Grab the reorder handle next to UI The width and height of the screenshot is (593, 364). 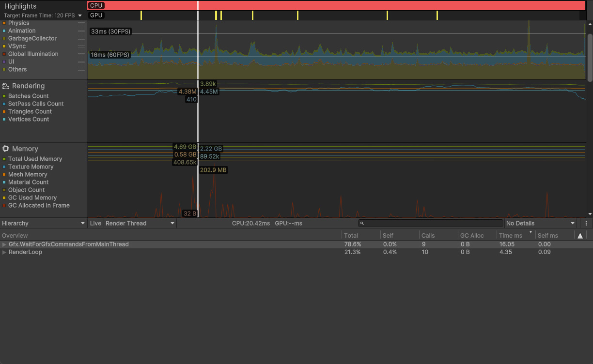[x=81, y=61]
